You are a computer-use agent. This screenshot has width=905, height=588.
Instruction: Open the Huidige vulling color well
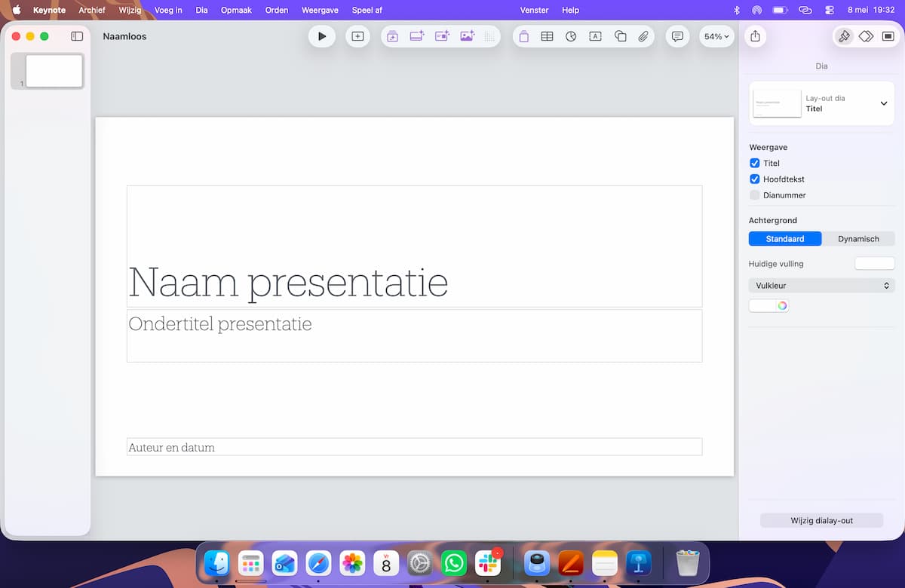pyautogui.click(x=874, y=263)
